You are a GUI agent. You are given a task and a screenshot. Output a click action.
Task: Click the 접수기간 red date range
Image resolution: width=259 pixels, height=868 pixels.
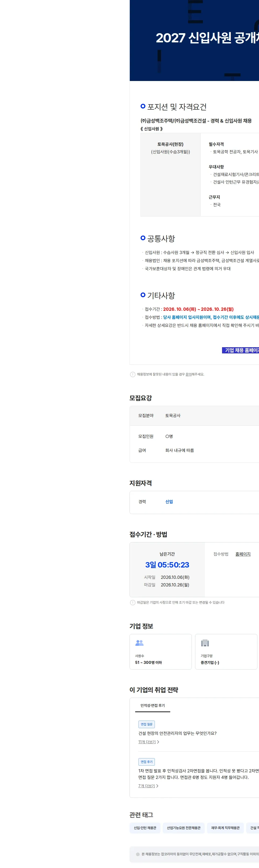point(198,309)
